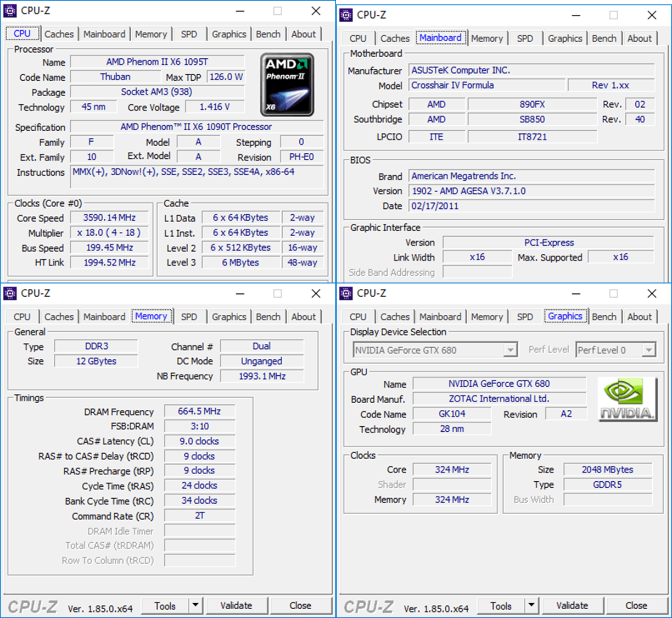Click the GPU memory Size value 2048 MBytes
Viewport: 672px width, 618px height.
click(x=608, y=470)
